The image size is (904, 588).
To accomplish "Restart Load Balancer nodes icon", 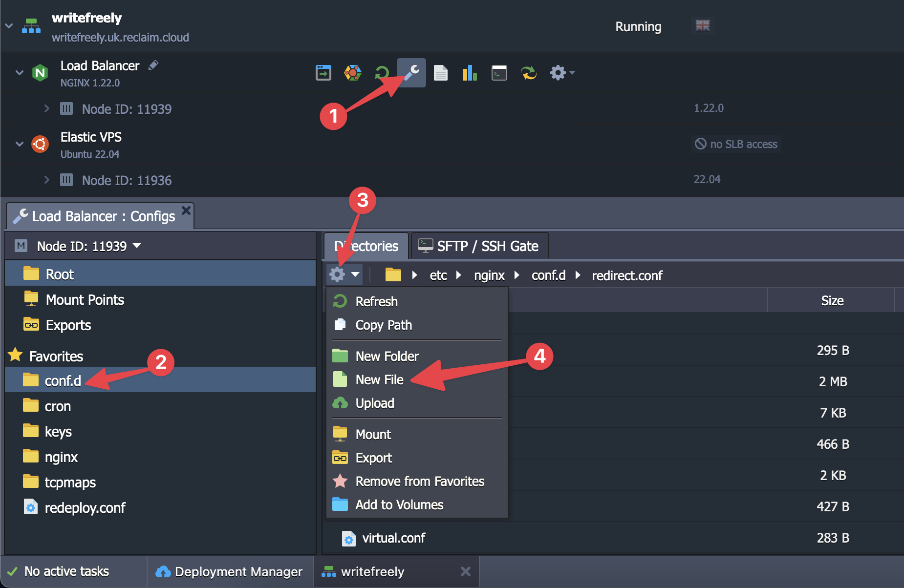I will coord(382,73).
